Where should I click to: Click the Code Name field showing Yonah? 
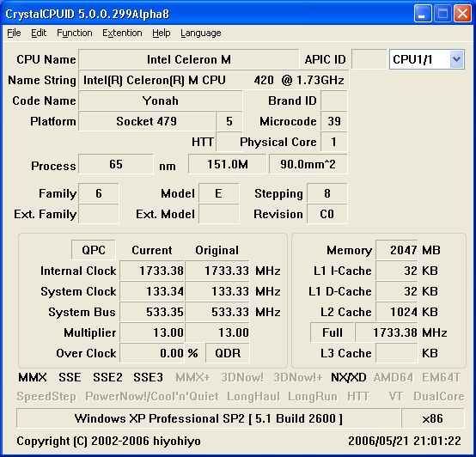coord(161,101)
